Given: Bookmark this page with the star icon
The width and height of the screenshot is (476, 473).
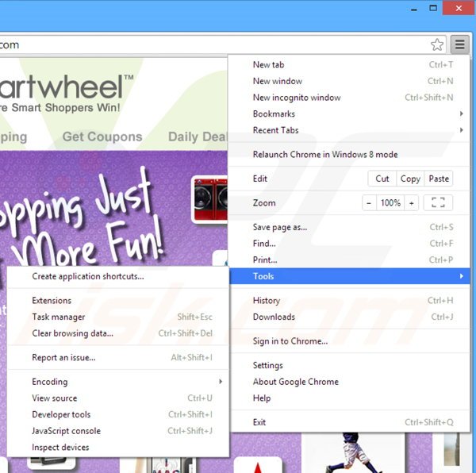Looking at the screenshot, I should click(x=437, y=44).
